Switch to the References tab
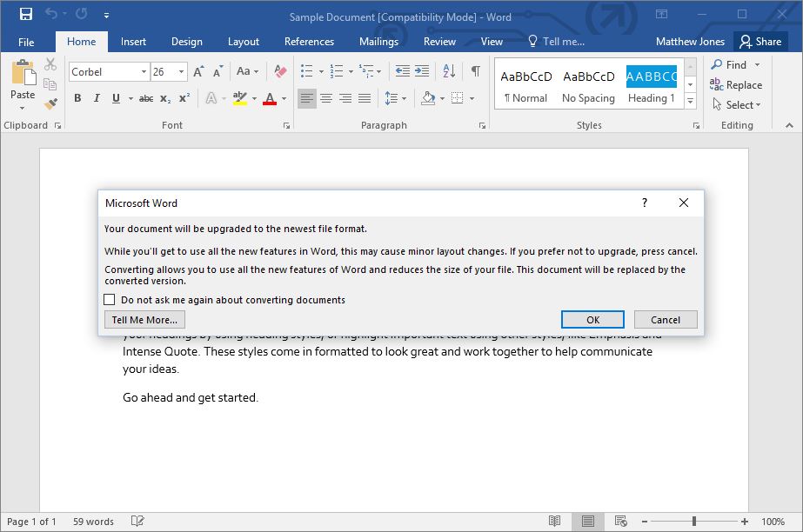The width and height of the screenshot is (803, 532). (309, 42)
